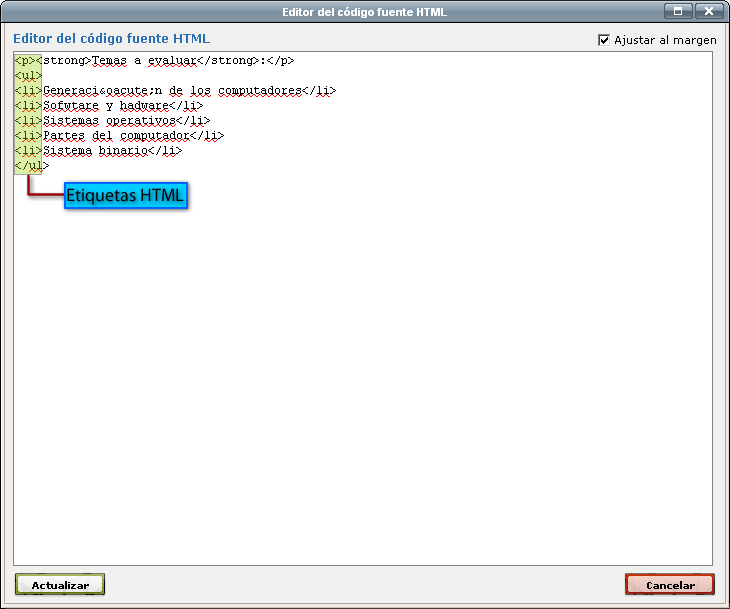Screen dimensions: 730x609
Task: Click the 'Sistema binario' list line
Action: (x=99, y=150)
